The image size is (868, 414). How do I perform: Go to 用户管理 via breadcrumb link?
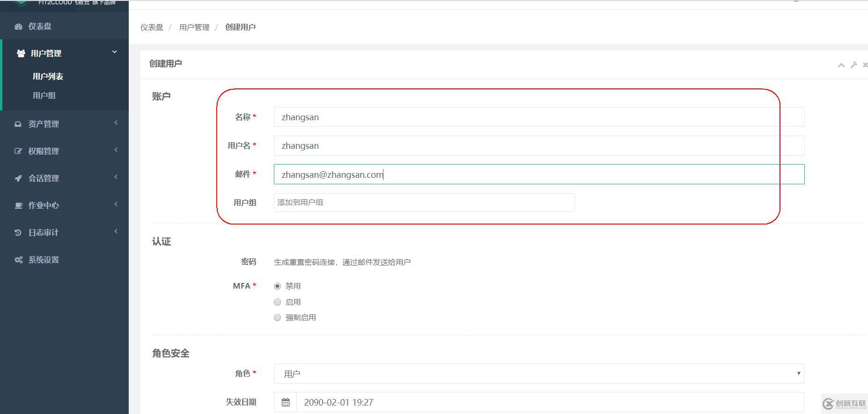point(194,27)
